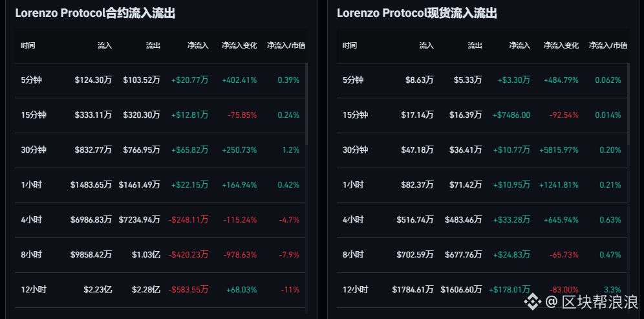The image size is (644, 319).
Task: Click outflow value $1.03亿
Action: (146, 255)
